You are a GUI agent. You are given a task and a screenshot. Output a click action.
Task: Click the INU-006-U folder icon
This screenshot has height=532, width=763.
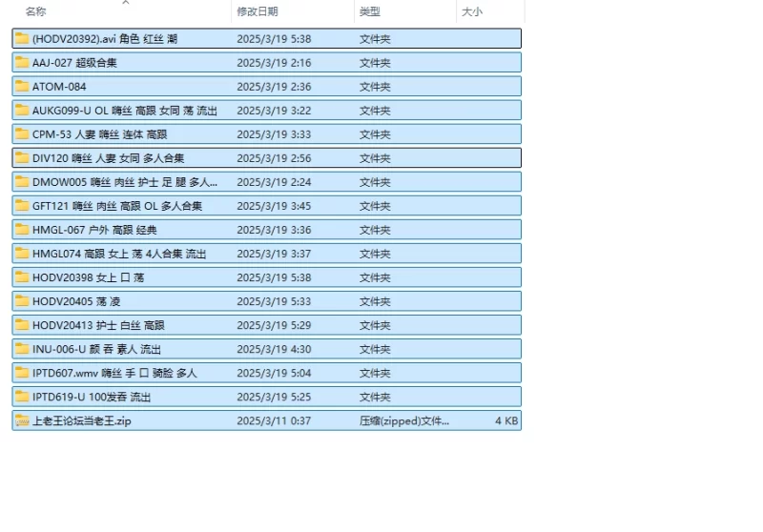(22, 348)
